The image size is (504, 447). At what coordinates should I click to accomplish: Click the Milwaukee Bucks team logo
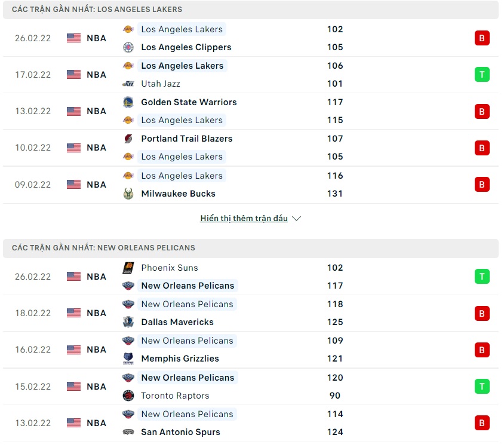[x=128, y=194]
